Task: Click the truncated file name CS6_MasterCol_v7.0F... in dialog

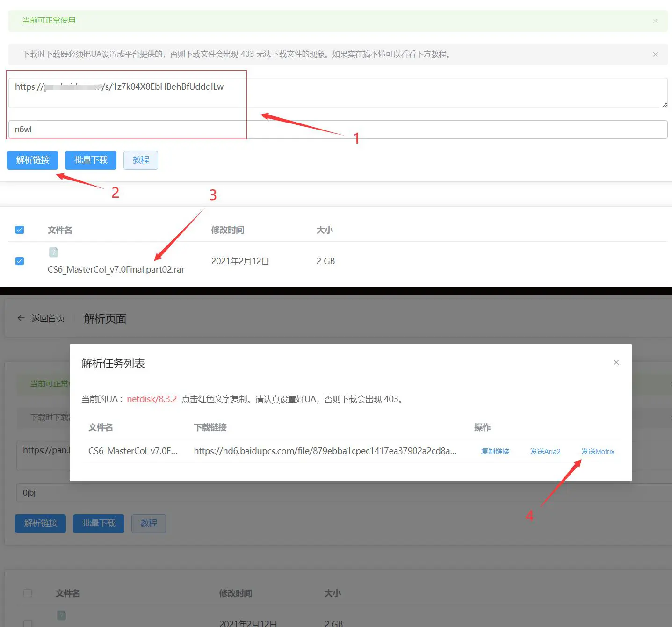Action: point(133,451)
